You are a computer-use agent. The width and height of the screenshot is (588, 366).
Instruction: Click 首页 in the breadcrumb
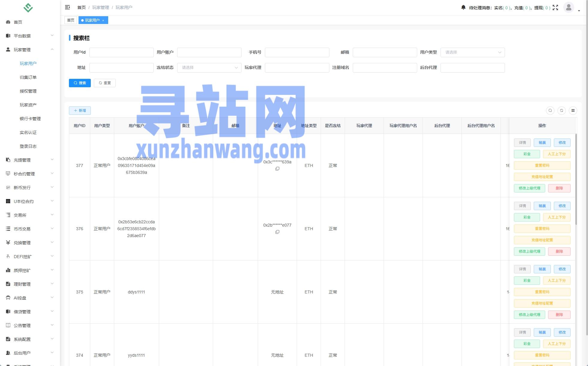[x=81, y=7]
